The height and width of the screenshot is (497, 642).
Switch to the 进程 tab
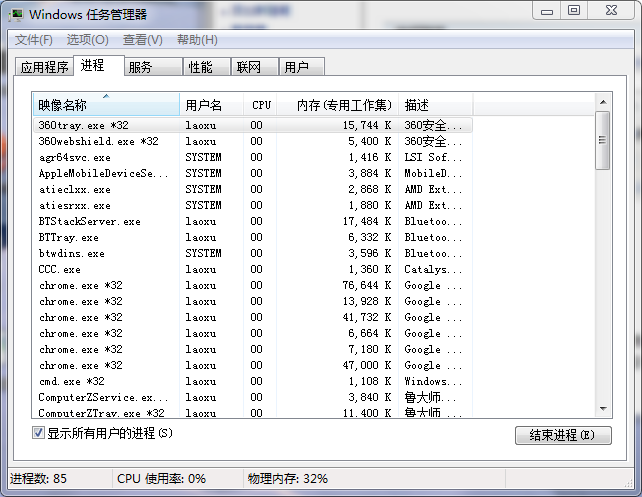point(99,66)
